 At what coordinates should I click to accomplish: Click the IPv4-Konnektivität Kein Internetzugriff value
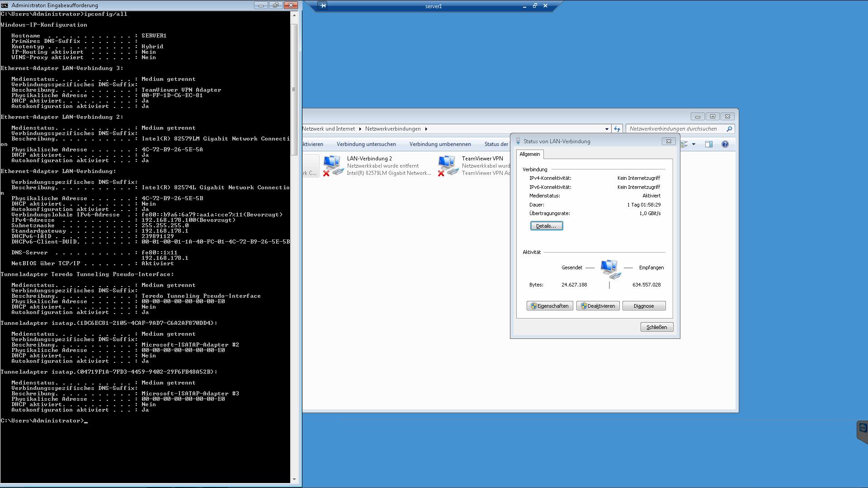pyautogui.click(x=639, y=178)
